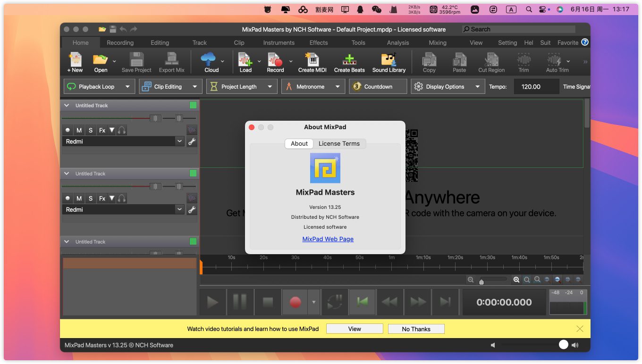The image size is (642, 364).
Task: Click the Create MIDI keyboard icon
Action: point(312,60)
